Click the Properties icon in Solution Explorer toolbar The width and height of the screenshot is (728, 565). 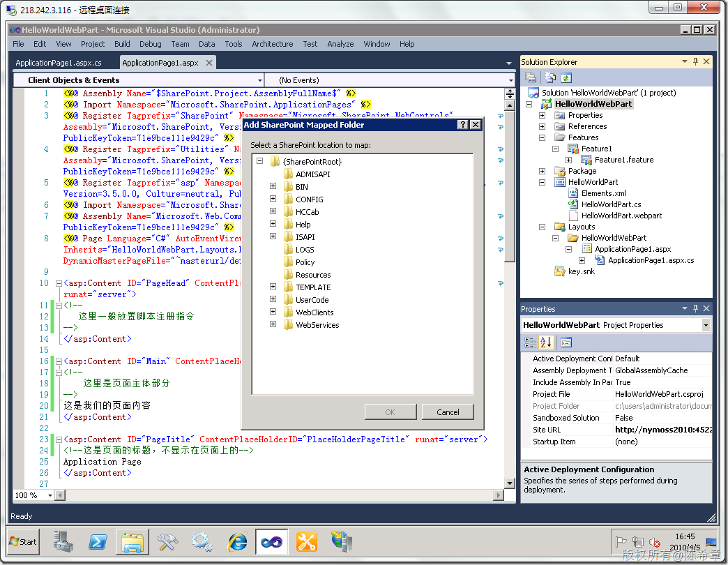coord(531,77)
